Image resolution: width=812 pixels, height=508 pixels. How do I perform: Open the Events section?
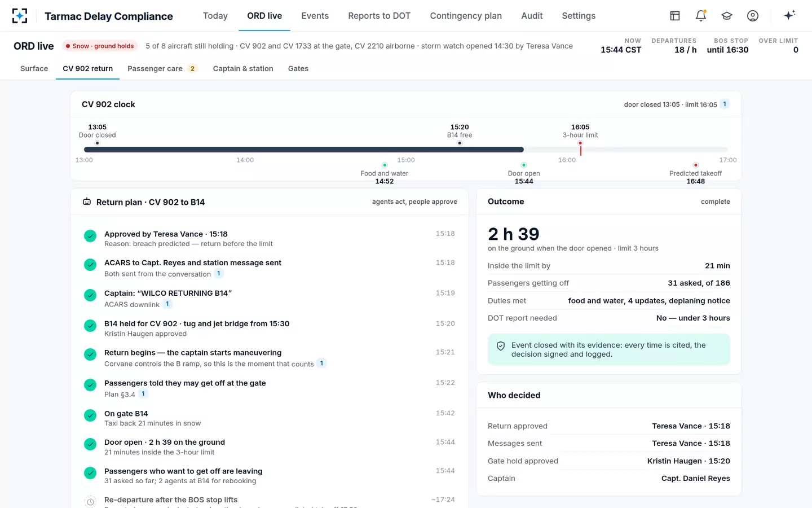[x=315, y=16]
